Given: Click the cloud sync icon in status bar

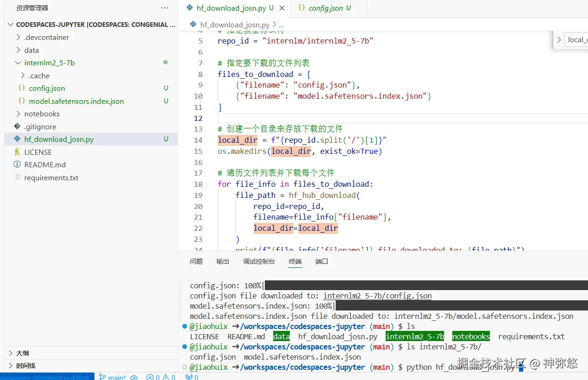Looking at the screenshot, I should (x=134, y=377).
